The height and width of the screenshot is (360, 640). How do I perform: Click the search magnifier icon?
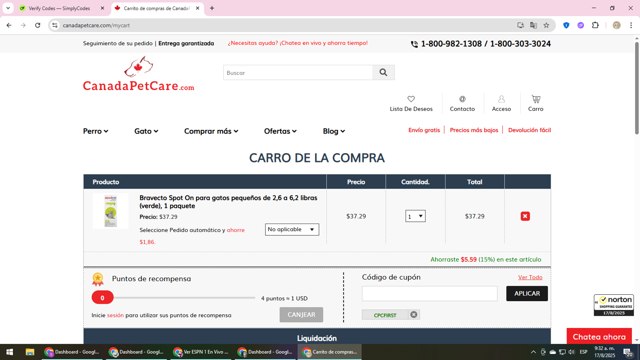pos(383,72)
